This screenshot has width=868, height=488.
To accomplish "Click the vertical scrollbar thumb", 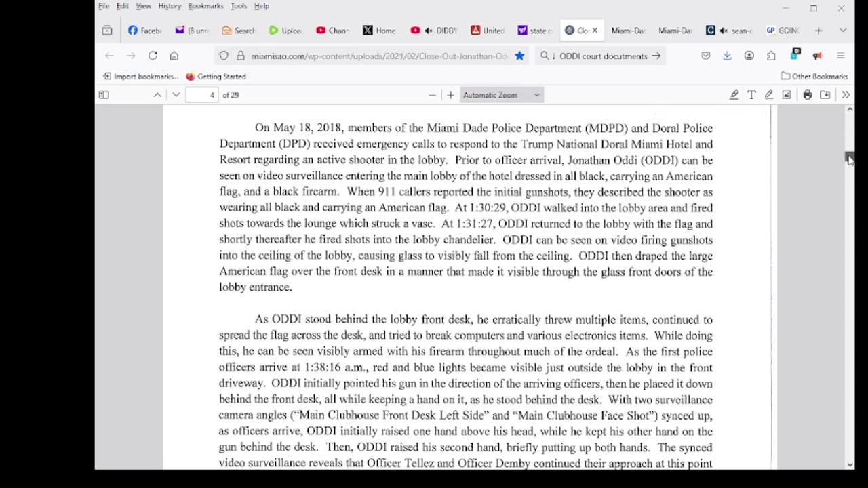I will (x=850, y=158).
